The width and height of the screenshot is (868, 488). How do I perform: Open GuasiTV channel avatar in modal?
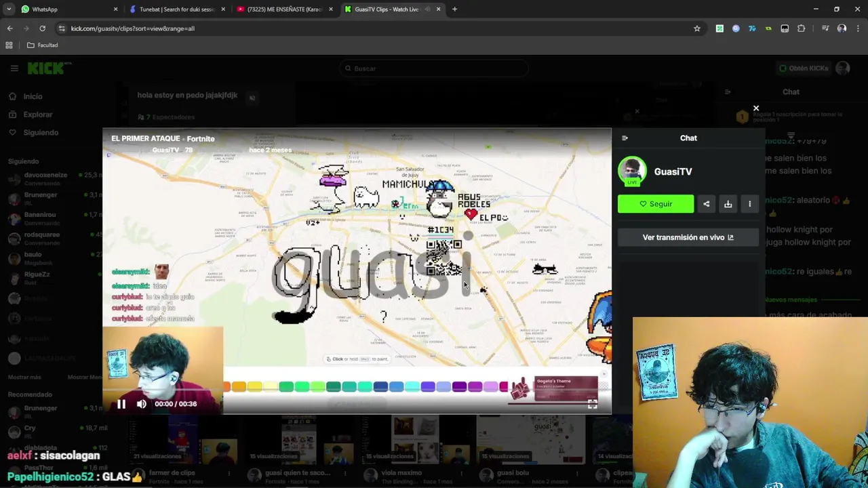[x=632, y=171]
